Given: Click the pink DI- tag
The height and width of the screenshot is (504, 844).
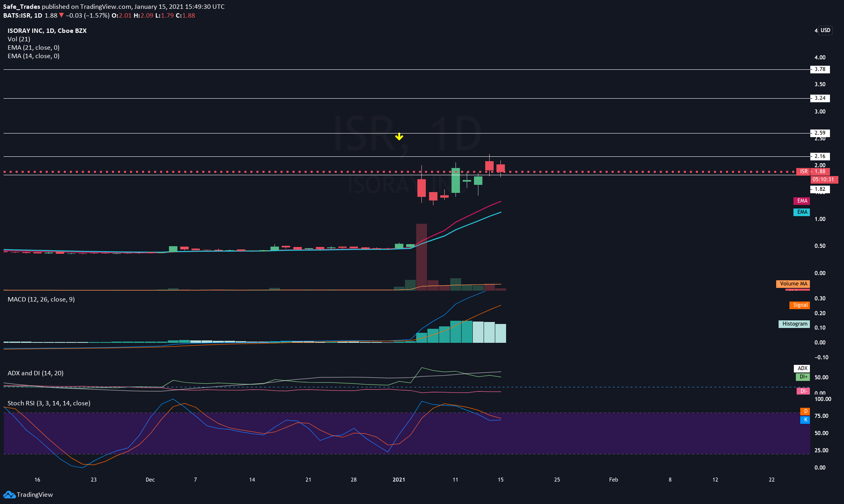Looking at the screenshot, I should [x=803, y=391].
